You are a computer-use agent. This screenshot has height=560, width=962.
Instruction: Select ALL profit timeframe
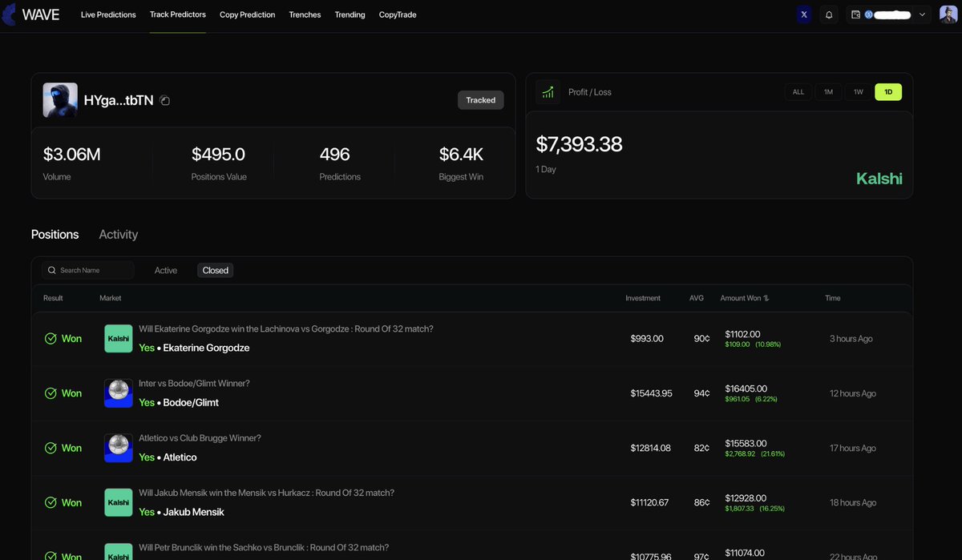(x=798, y=92)
